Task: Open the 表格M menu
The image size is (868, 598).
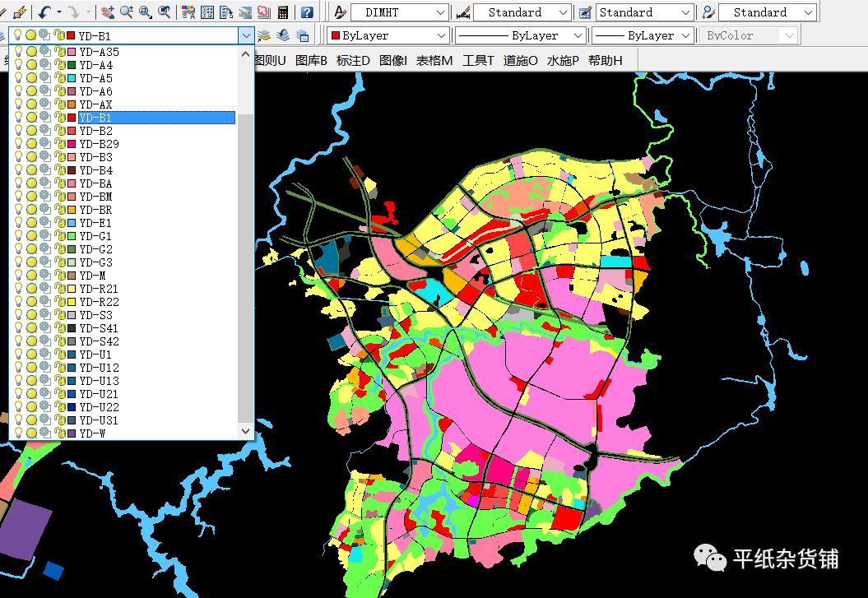Action: coord(434,60)
